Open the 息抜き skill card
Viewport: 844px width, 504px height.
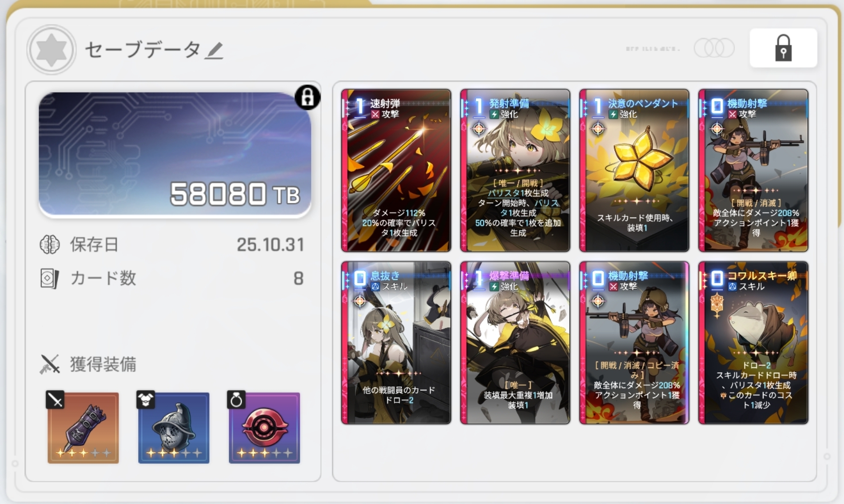pos(396,343)
